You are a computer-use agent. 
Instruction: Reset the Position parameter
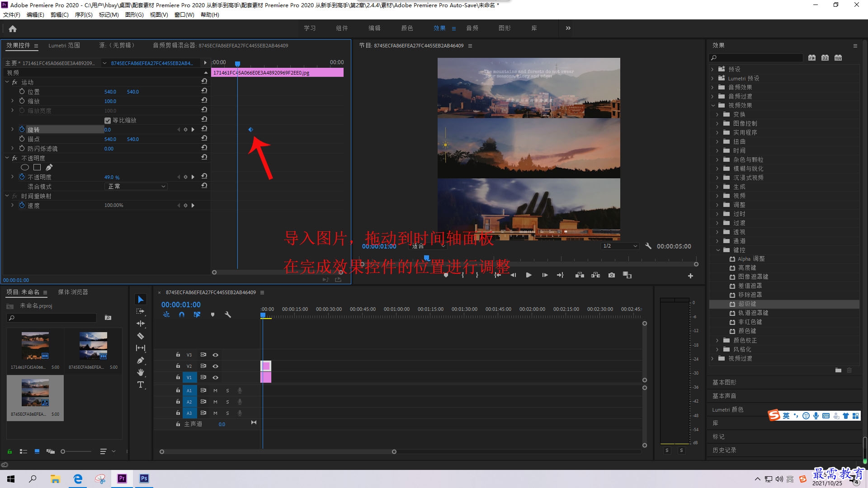(204, 91)
